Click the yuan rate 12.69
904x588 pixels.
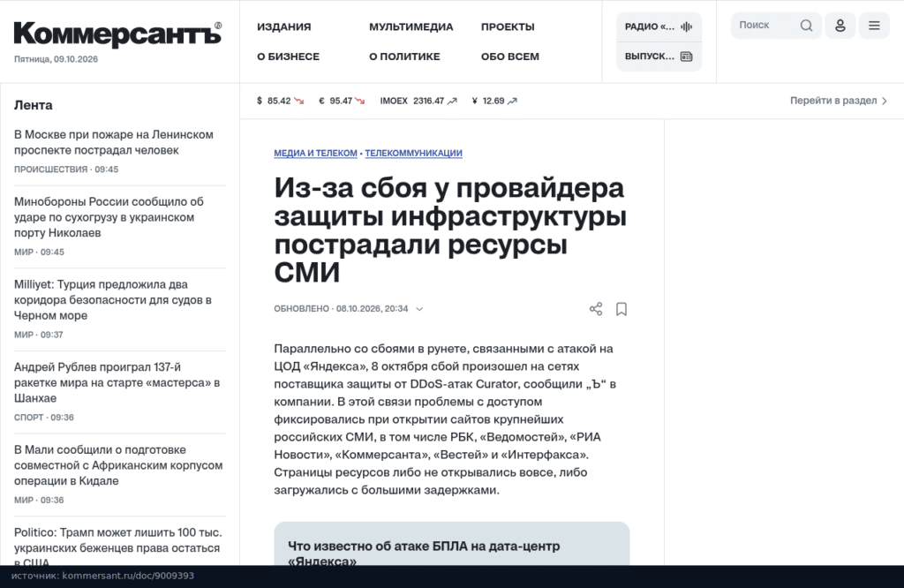[x=493, y=101]
